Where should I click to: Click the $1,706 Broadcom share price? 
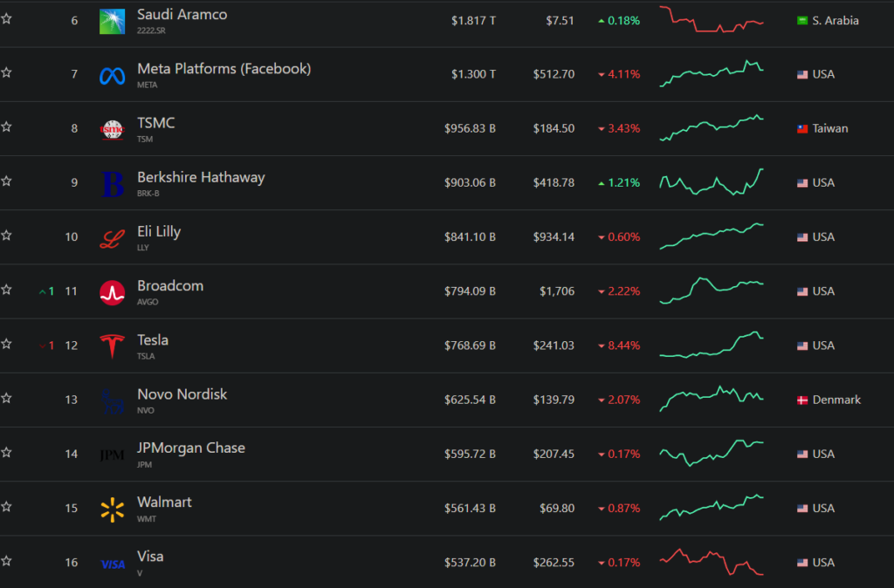tap(557, 291)
